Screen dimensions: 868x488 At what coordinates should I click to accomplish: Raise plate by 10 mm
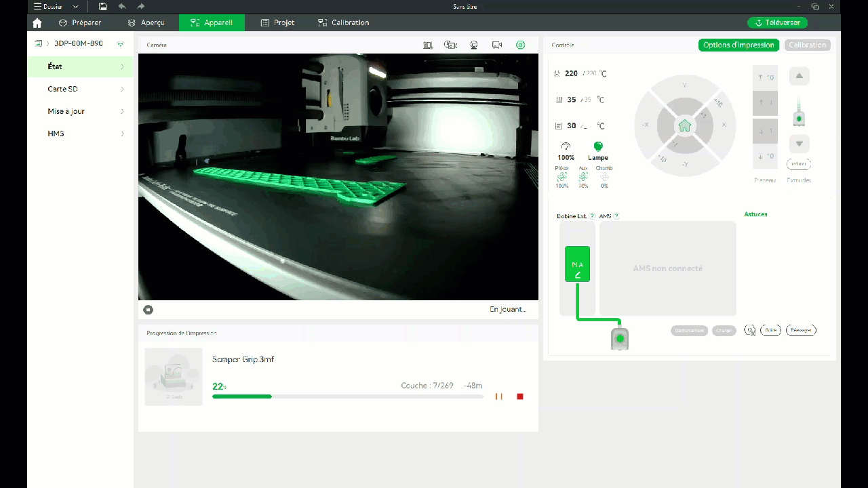coord(765,77)
